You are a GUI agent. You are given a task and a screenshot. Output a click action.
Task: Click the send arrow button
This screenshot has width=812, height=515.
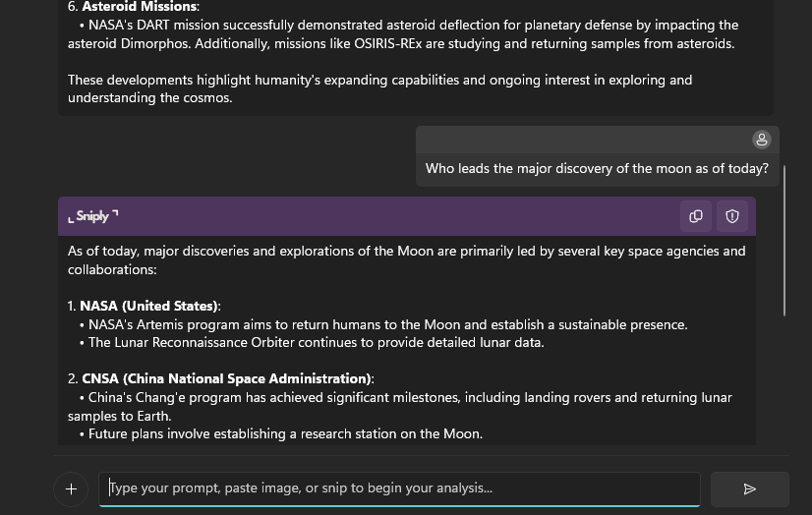750,488
